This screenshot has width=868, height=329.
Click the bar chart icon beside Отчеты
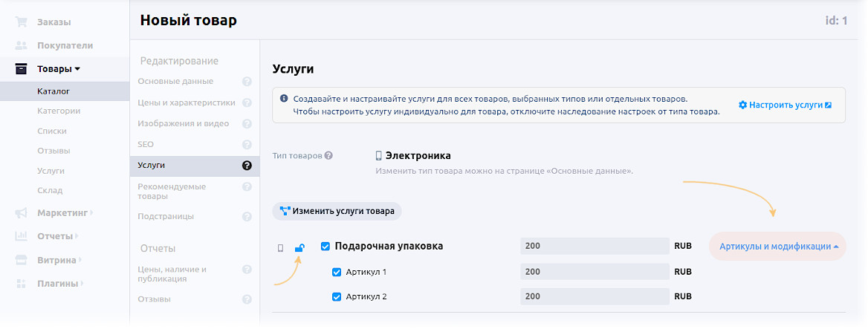coord(22,236)
